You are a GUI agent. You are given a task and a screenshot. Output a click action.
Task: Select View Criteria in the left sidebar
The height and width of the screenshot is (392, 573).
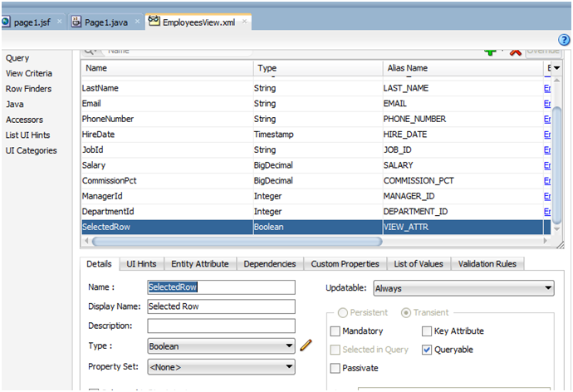pos(29,74)
